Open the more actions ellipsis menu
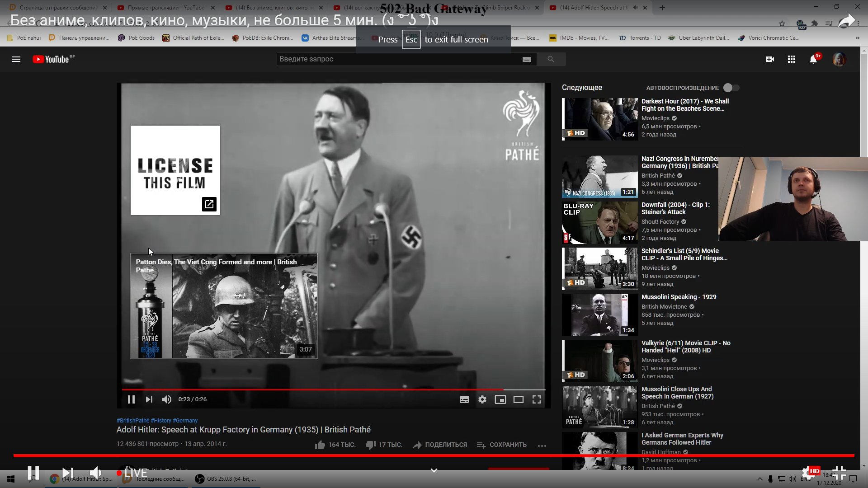 click(x=542, y=446)
